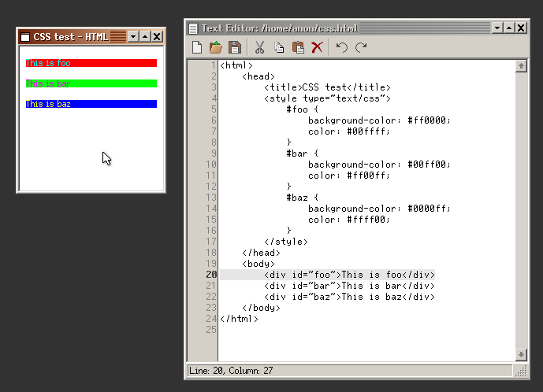Click 'color: #ffff00;' in the editor
This screenshot has height=392, width=543.
(349, 220)
